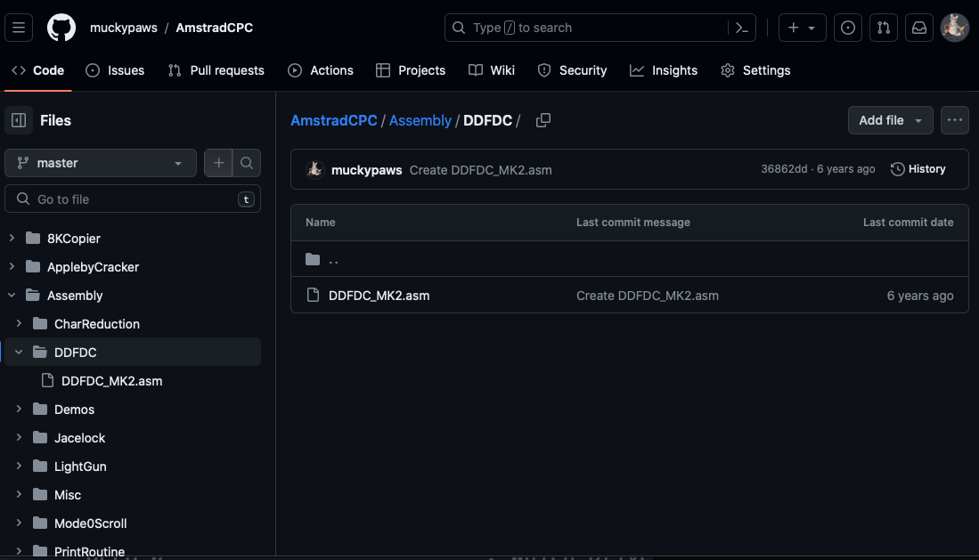Switch branch using the master dropdown
The height and width of the screenshot is (560, 979).
101,163
